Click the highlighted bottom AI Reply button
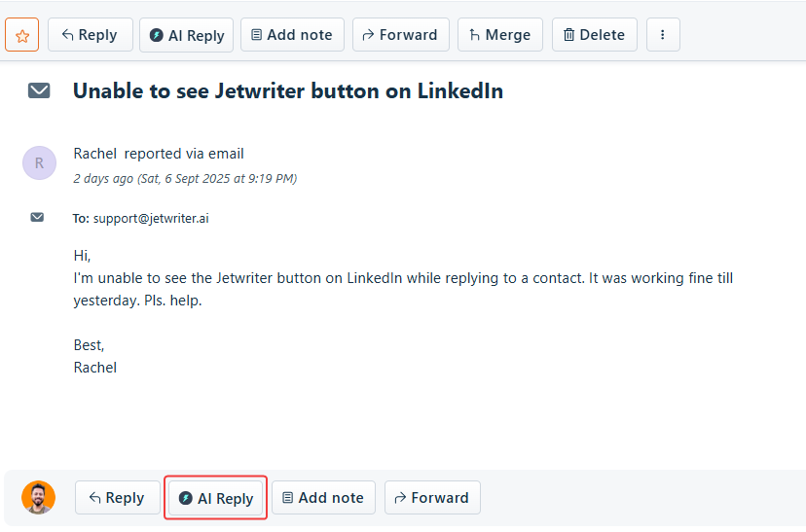The height and width of the screenshot is (532, 806). (x=216, y=498)
